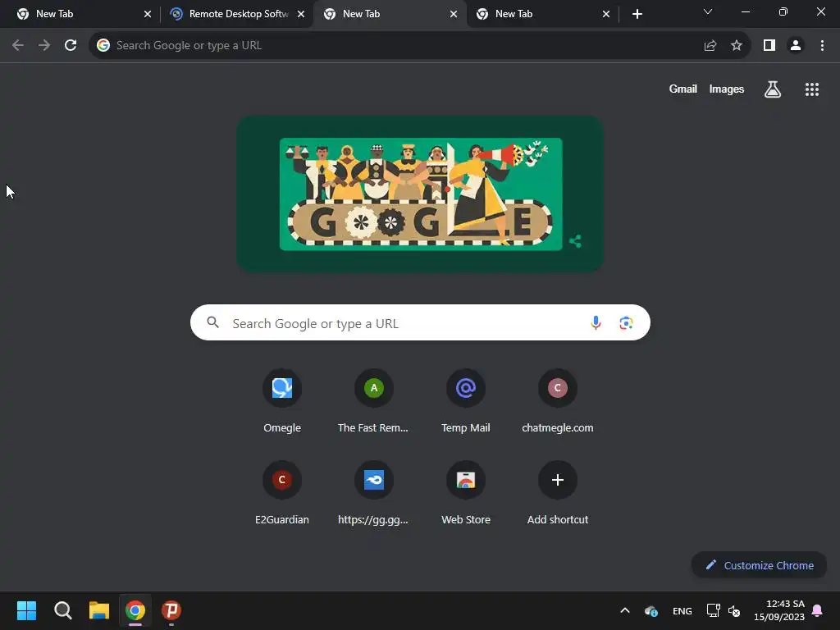Change the ENG input language

click(x=682, y=610)
